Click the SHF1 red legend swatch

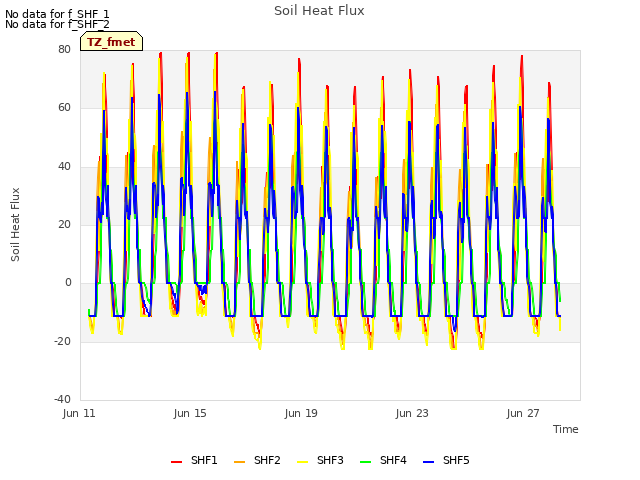pos(176,462)
